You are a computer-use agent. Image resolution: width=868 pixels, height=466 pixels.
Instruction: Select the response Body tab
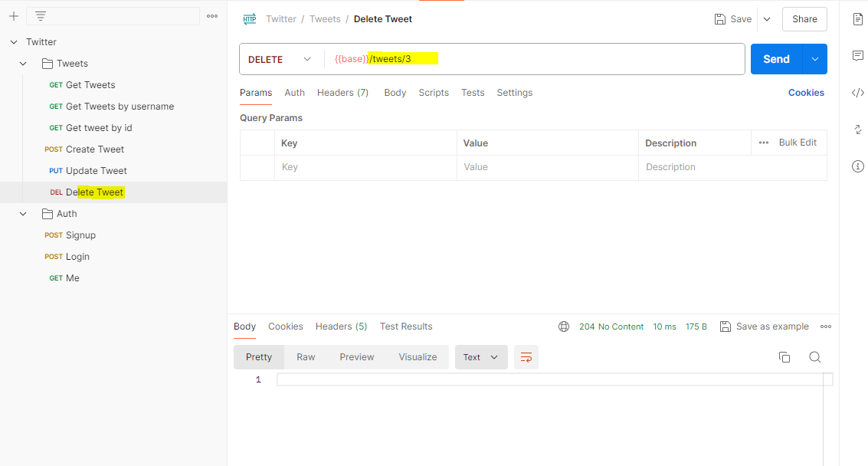point(244,327)
